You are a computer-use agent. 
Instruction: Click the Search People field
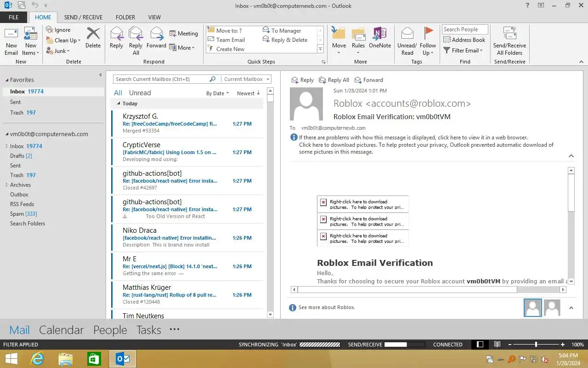click(465, 29)
